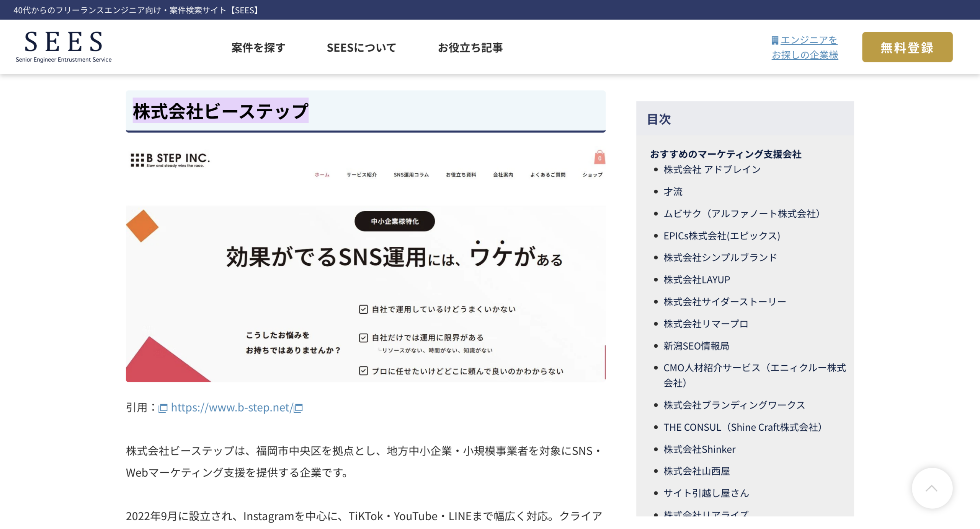Open the https://www.b-step.net/ link
The height and width of the screenshot is (529, 980).
click(x=232, y=408)
